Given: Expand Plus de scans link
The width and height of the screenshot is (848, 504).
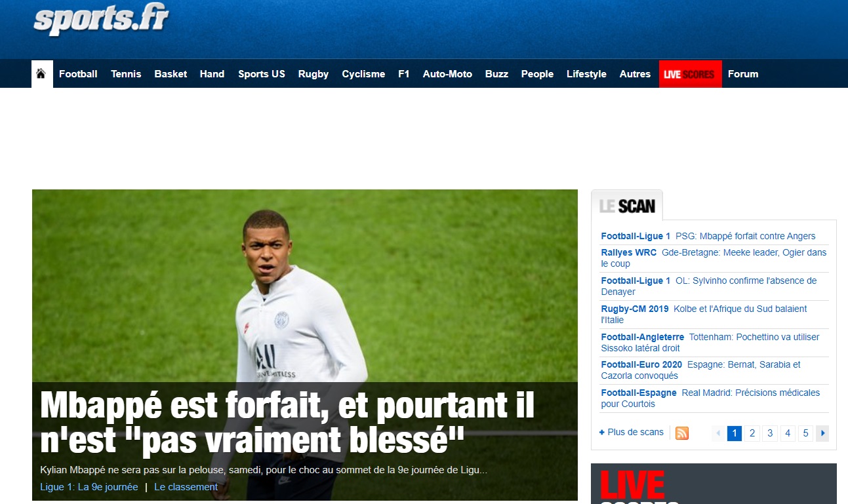Looking at the screenshot, I should tap(632, 433).
